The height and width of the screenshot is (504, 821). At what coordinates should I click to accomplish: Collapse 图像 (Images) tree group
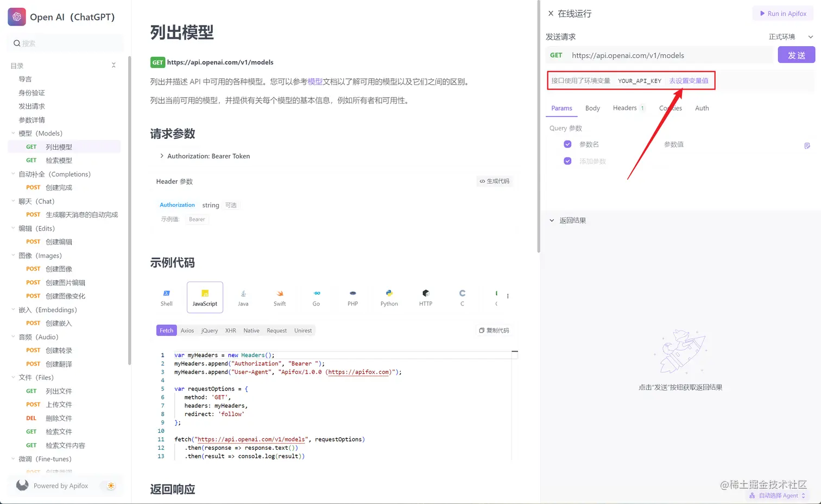[x=13, y=255]
